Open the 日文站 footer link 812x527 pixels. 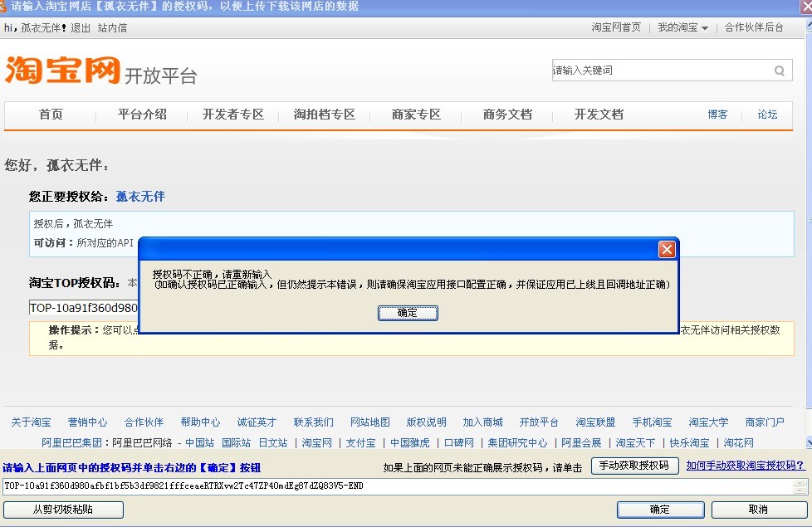coord(273,443)
